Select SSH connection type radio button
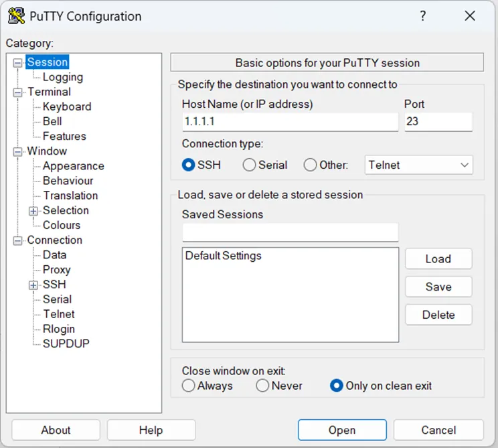The width and height of the screenshot is (498, 448). click(x=188, y=165)
